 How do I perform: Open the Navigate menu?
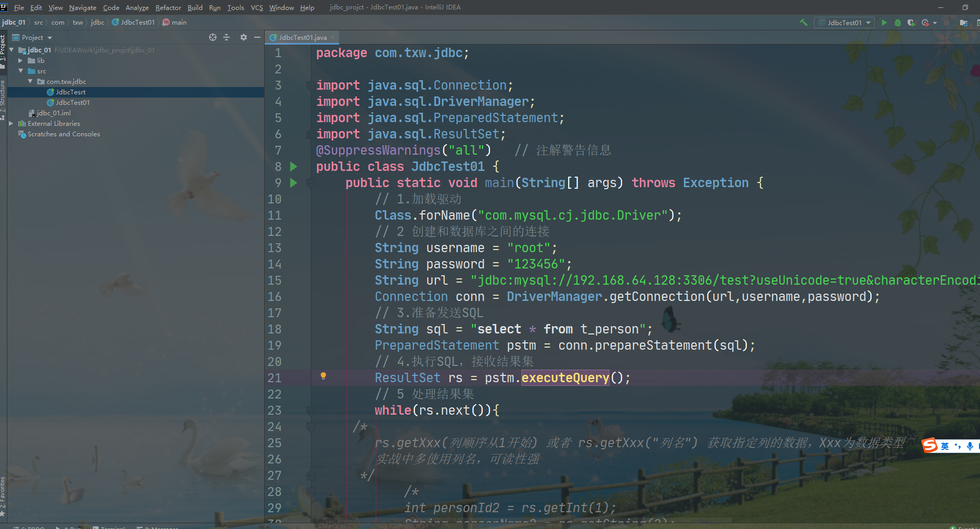click(83, 7)
